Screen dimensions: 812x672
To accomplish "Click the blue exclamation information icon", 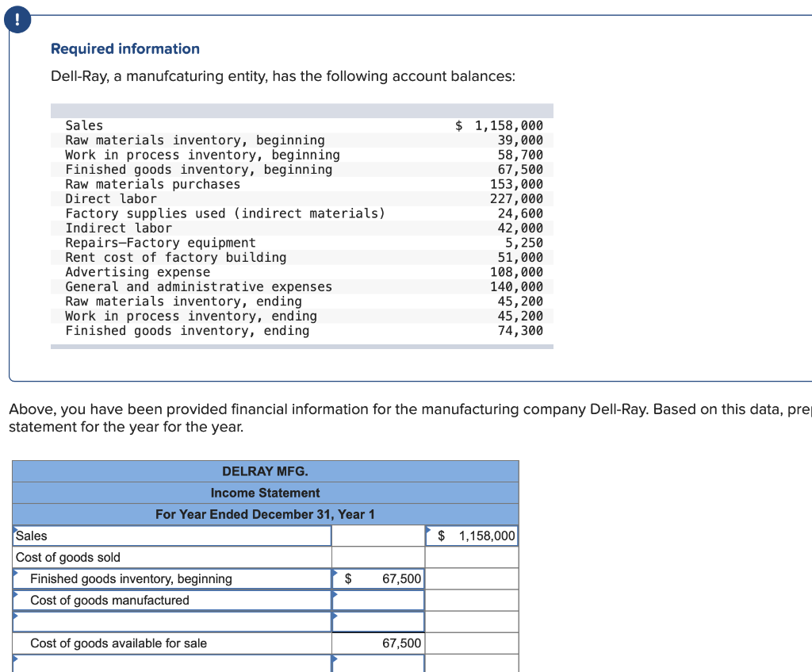I will 17,20.
